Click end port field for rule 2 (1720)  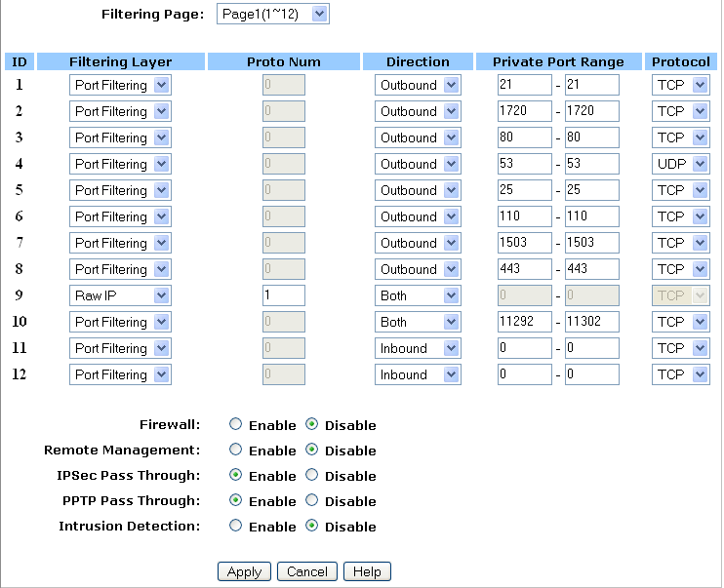point(592,111)
